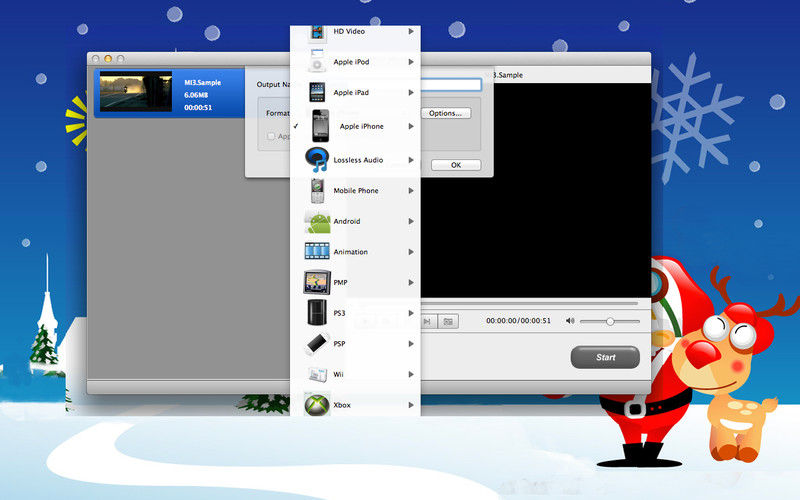The height and width of the screenshot is (500, 800).
Task: Adjust the volume slider knob
Action: click(x=610, y=321)
